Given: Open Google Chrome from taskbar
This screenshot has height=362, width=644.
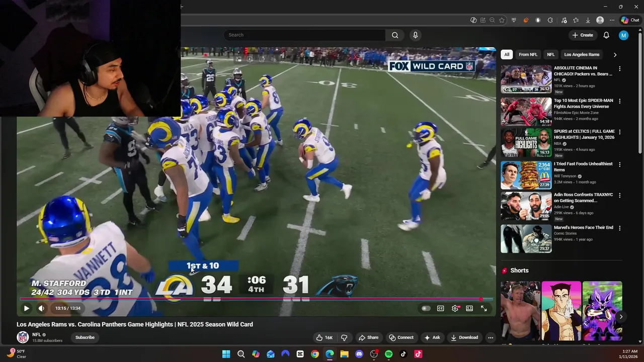Looking at the screenshot, I should click(314, 354).
